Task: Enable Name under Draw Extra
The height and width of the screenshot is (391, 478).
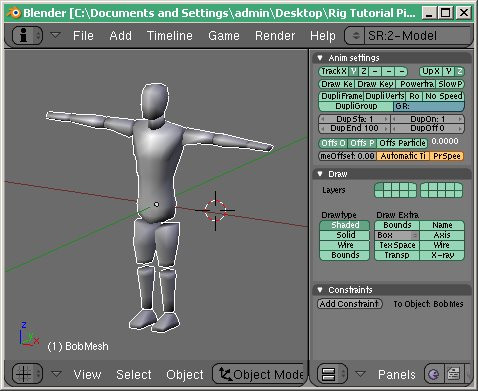Action: (442, 225)
